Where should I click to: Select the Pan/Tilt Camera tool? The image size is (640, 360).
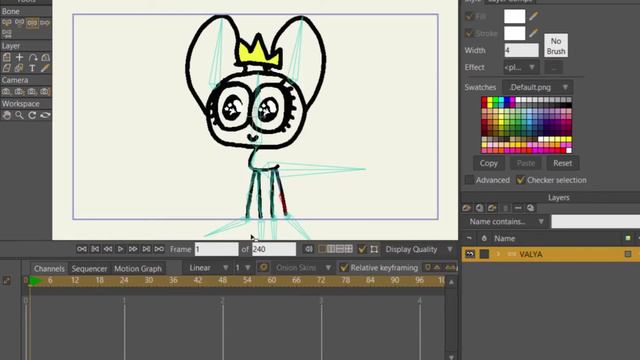click(45, 91)
